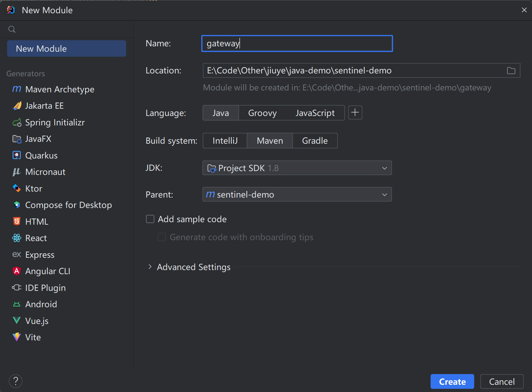
Task: Select Java as the language
Action: 220,113
